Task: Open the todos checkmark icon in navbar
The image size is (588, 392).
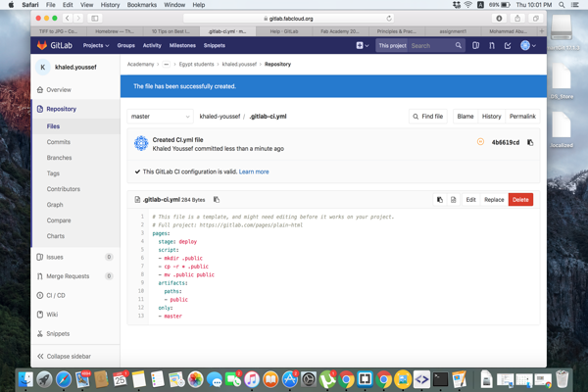Action: pos(508,45)
